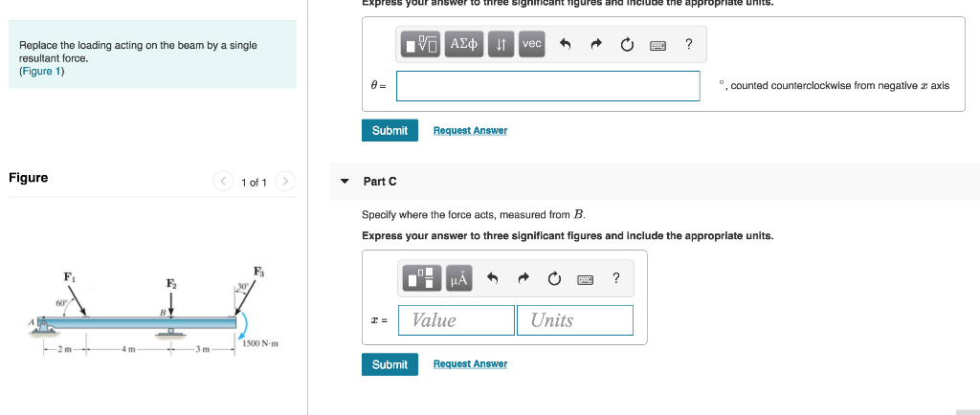Collapse the Part C section triangle
980x415 pixels.
point(344,182)
